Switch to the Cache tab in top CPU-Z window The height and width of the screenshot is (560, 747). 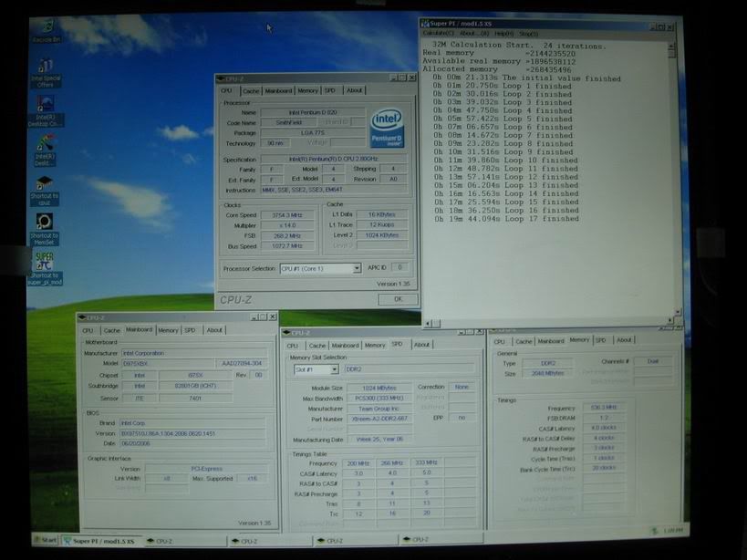pyautogui.click(x=251, y=90)
